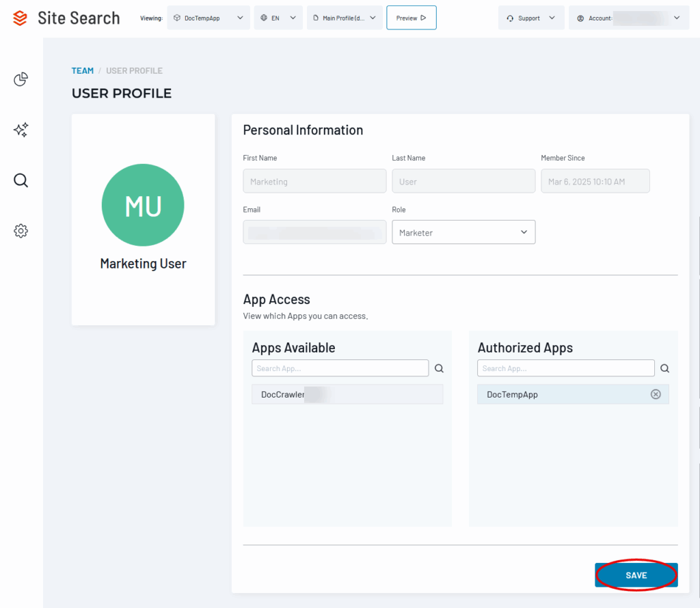Open the Support menu
Viewport: 700px width, 608px height.
531,18
